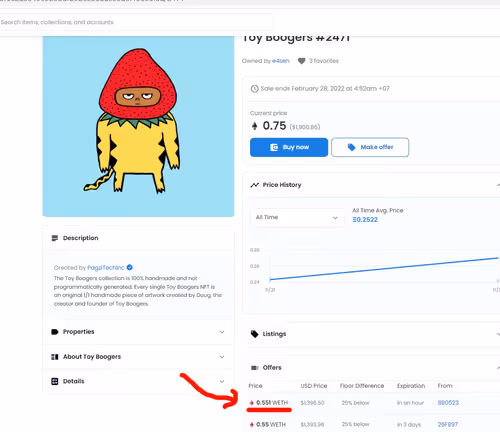Screen dimensions: 500x432
Task: Click the clock icon next to sale end date
Action: 255,89
